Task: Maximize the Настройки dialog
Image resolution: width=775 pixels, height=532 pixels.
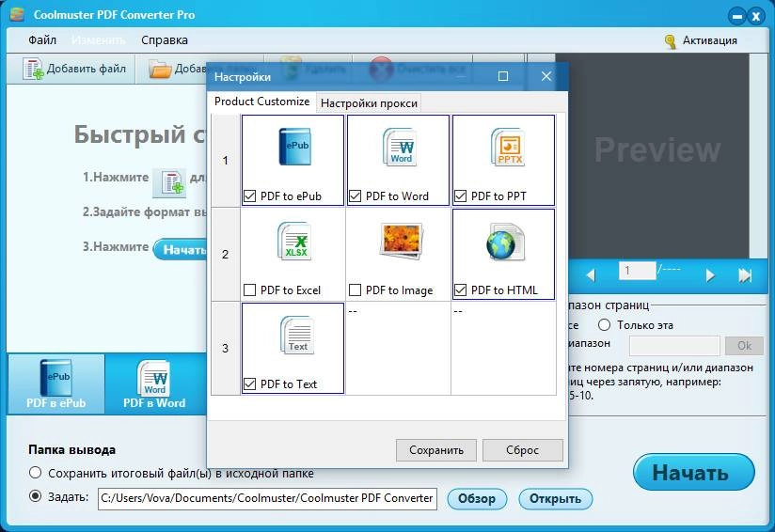Action: click(x=503, y=76)
